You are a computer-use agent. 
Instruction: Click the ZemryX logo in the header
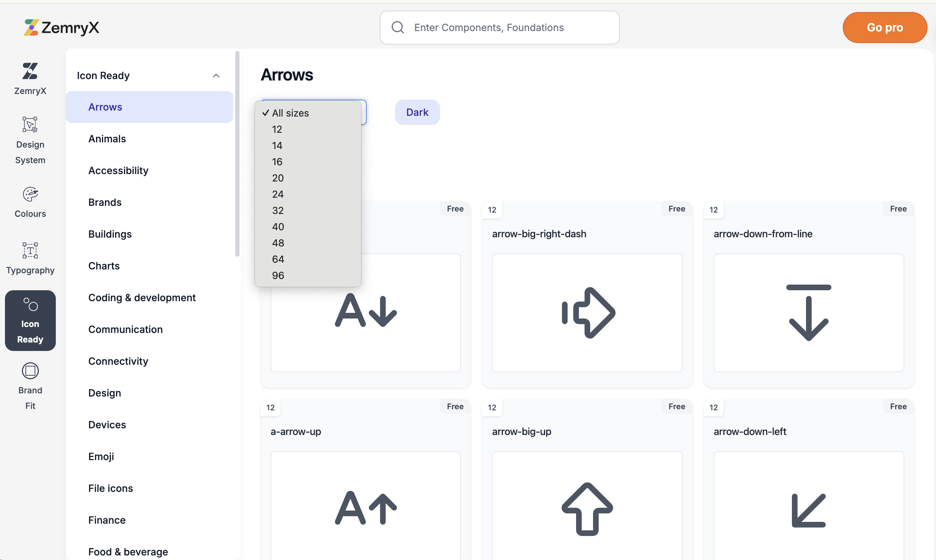tap(61, 28)
